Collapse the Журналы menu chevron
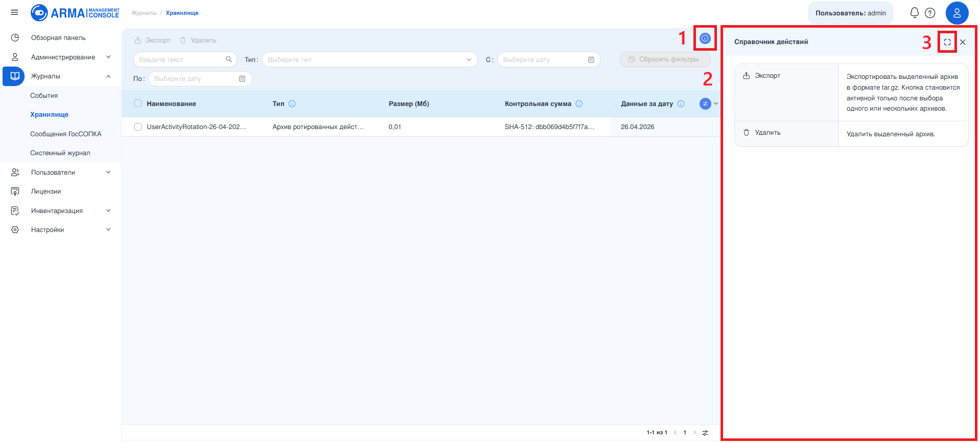Viewport: 980px width, 443px height. 108,76
